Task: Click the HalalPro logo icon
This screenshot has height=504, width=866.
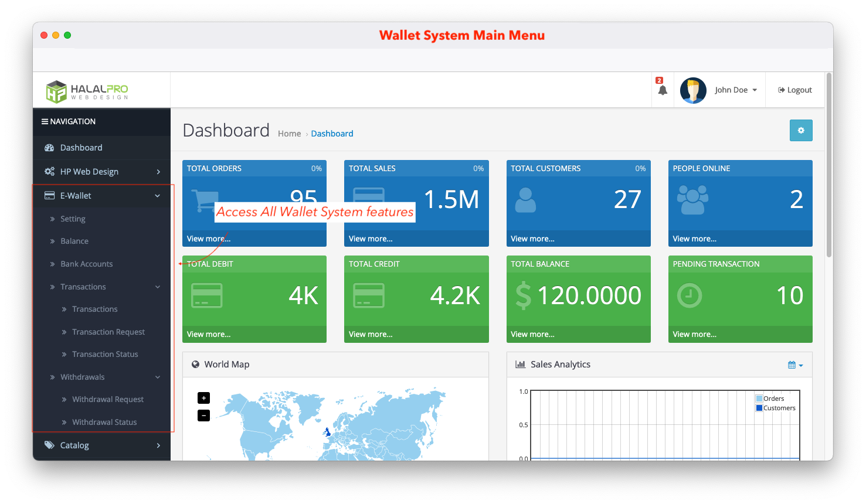Action: pos(56,91)
